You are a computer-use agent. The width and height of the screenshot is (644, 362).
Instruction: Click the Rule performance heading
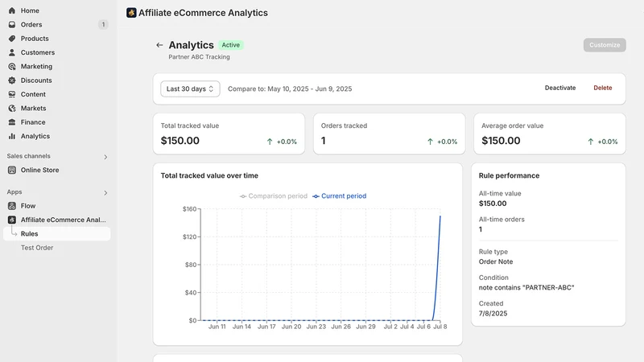(509, 175)
